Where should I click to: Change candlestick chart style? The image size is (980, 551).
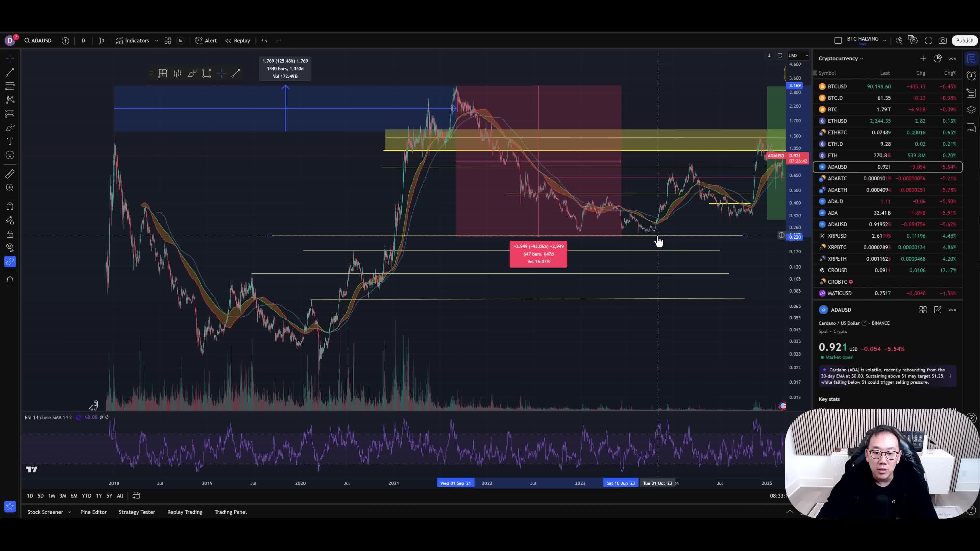pos(101,40)
